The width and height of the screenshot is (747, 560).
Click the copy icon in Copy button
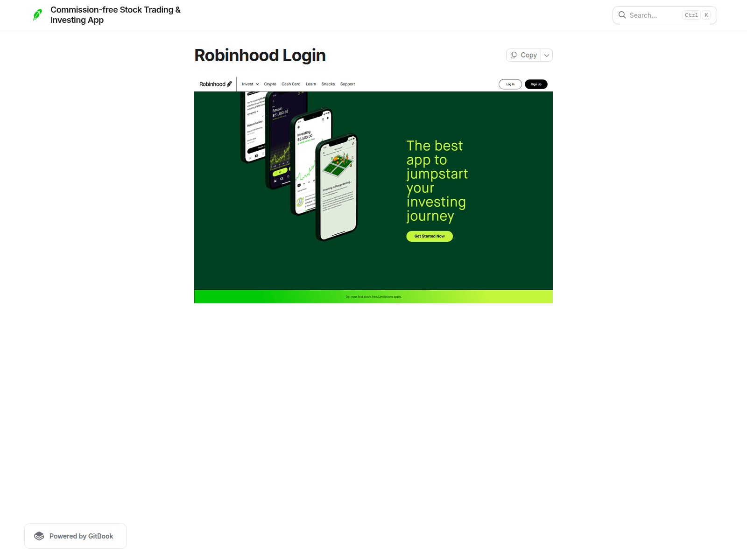(x=514, y=55)
